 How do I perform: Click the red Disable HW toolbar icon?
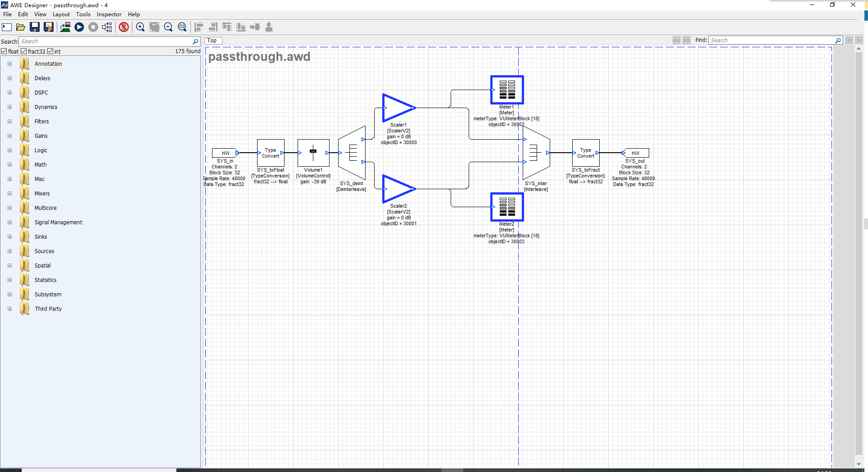(x=124, y=27)
